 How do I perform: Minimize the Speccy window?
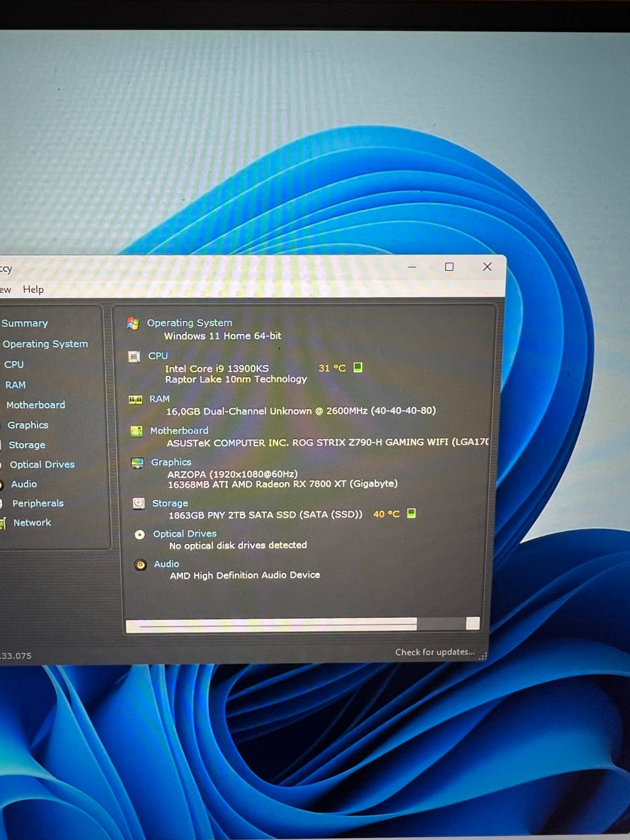[x=412, y=266]
